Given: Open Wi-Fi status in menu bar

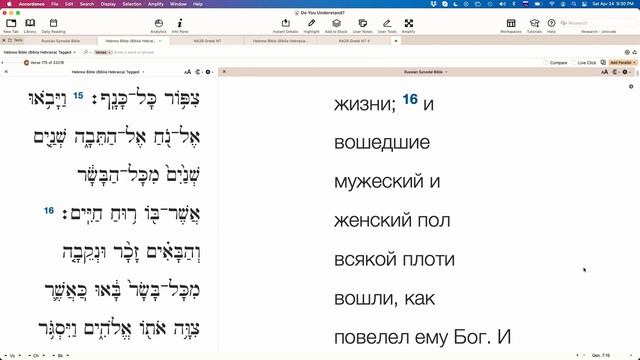Looking at the screenshot, I should point(552,4).
